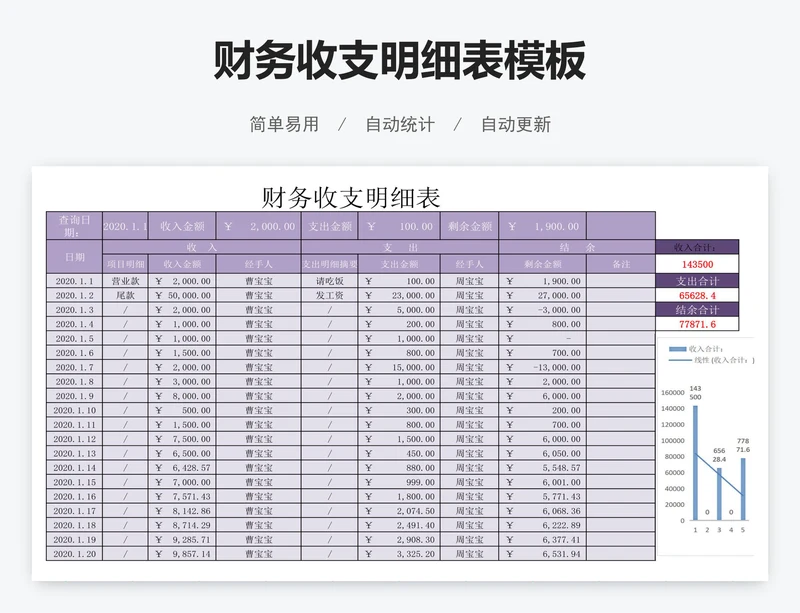Select the 查询日期 label cell
Viewport: 800px width, 613px height.
74,226
